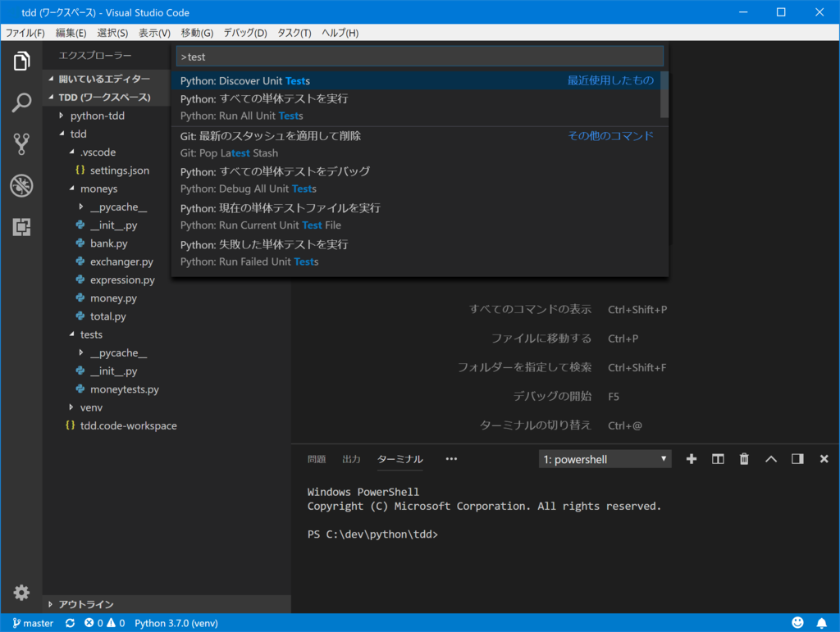
Task: Open the Source Control view
Action: [21, 144]
